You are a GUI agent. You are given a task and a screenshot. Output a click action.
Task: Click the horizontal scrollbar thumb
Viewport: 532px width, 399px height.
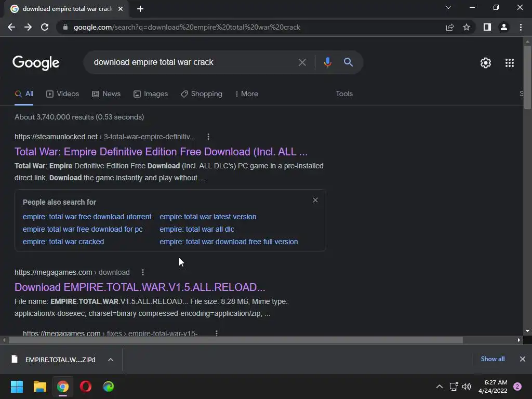236,340
